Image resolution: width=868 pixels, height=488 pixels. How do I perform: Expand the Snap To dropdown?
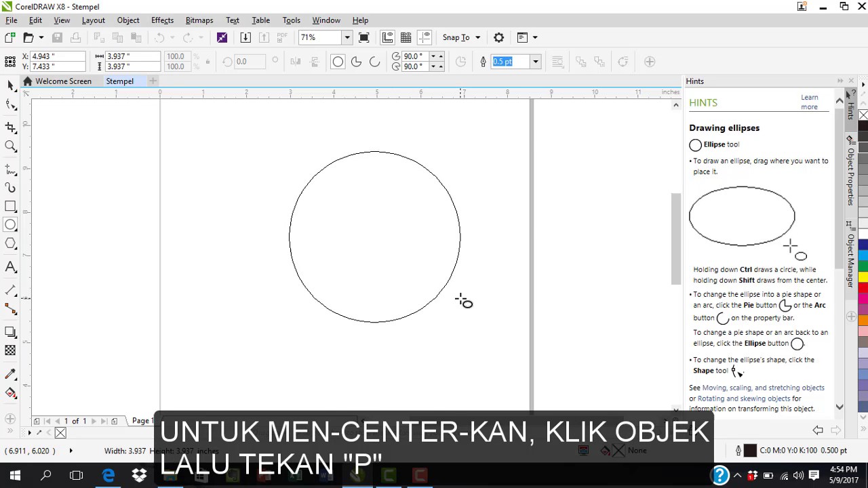477,37
